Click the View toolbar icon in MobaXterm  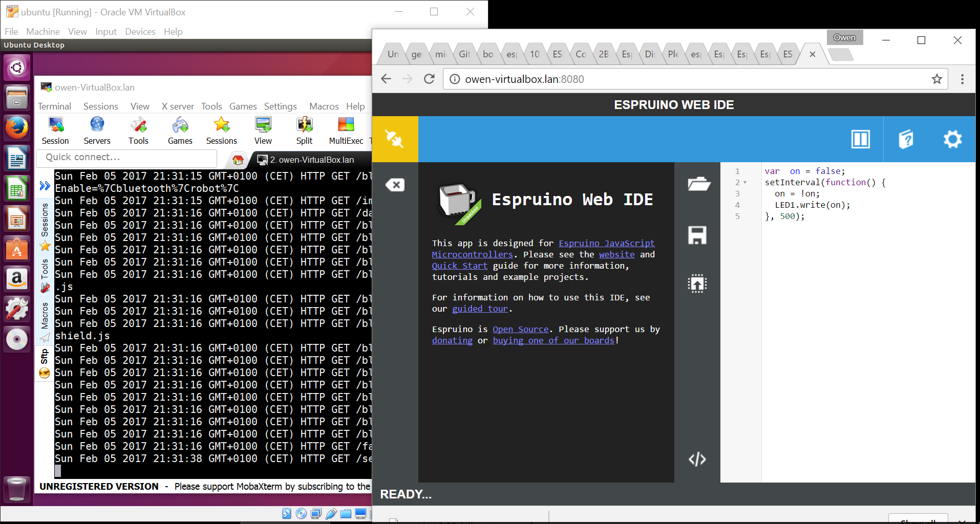click(x=263, y=131)
